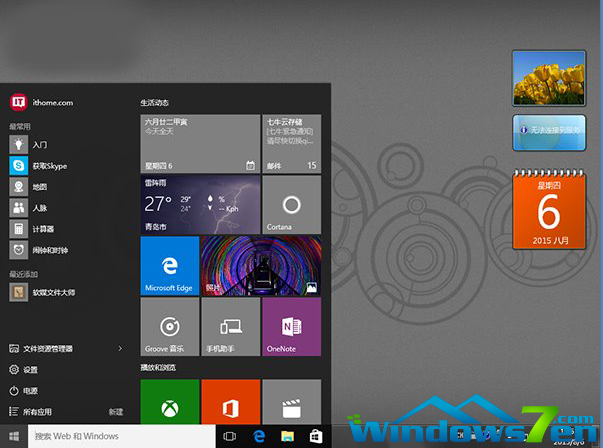This screenshot has width=603, height=448.
Task: Open File Explorer on the taskbar
Action: [287, 436]
